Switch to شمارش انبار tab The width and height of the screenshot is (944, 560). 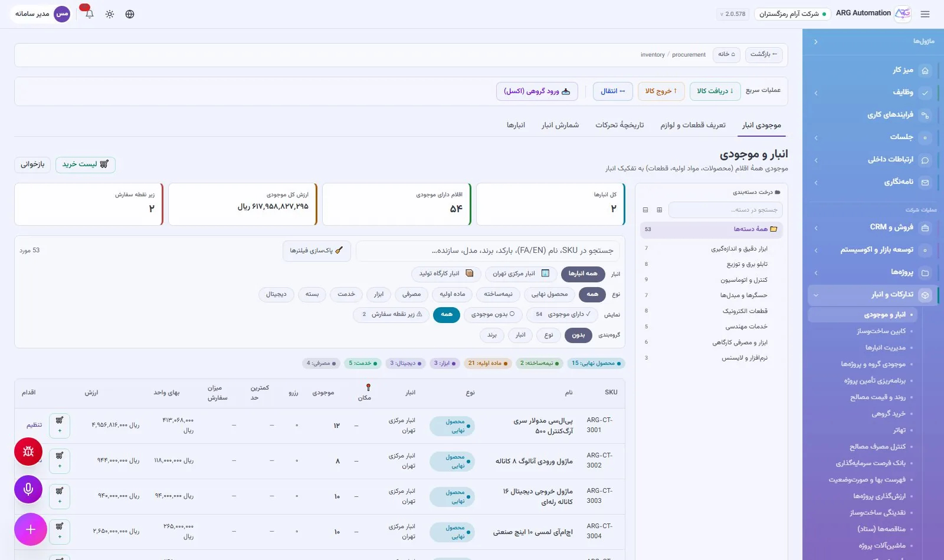pyautogui.click(x=560, y=126)
